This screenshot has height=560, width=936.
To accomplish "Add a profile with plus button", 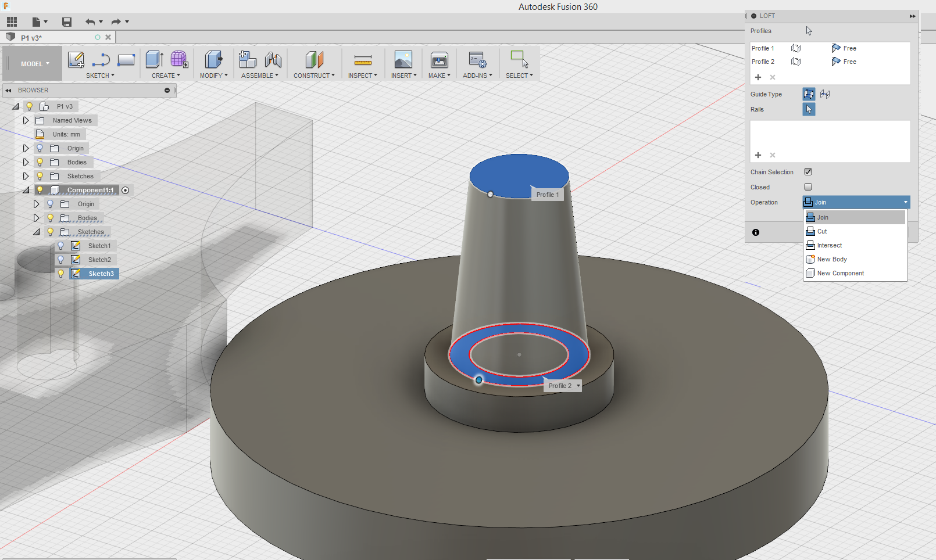I will (758, 77).
